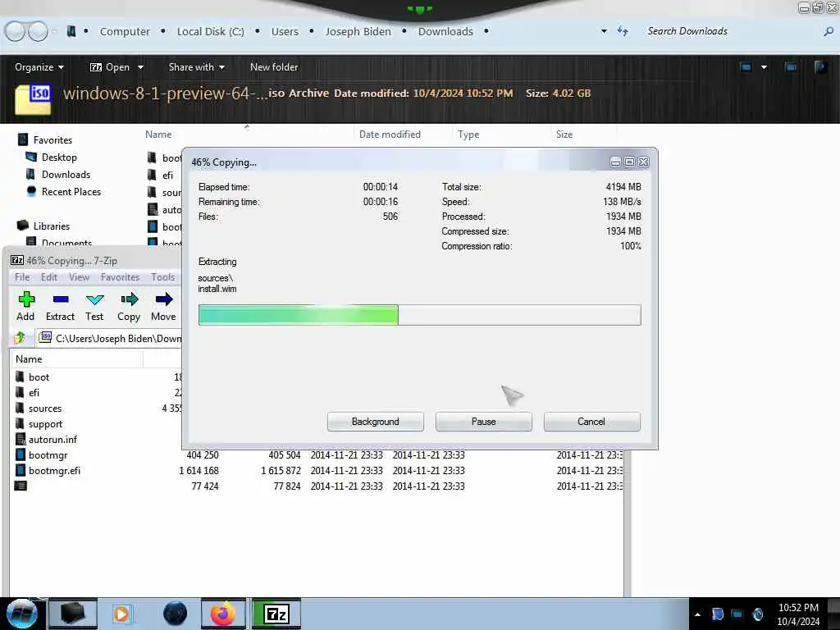Click the Computer breadcrumb in address bar

tap(125, 32)
